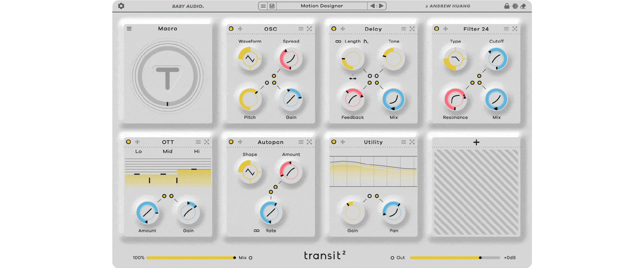Open the Motion Designer preset name selector
This screenshot has height=268, width=644.
tap(322, 6)
